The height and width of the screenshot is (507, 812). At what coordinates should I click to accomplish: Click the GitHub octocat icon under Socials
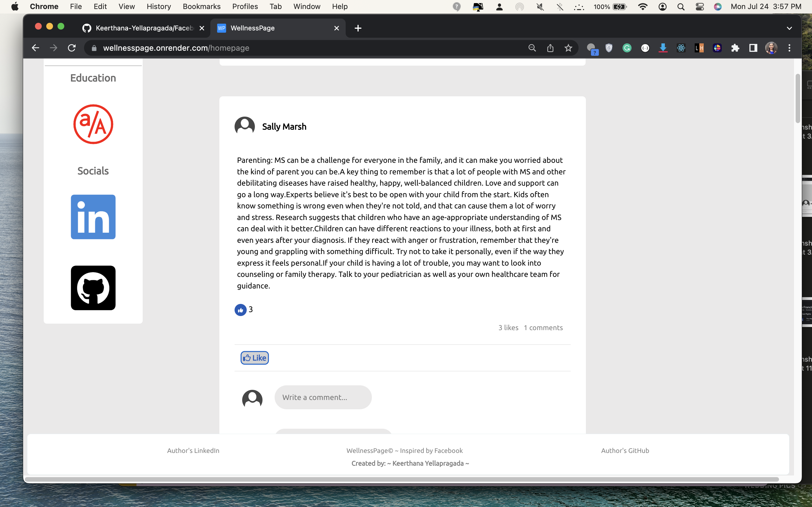coord(93,288)
